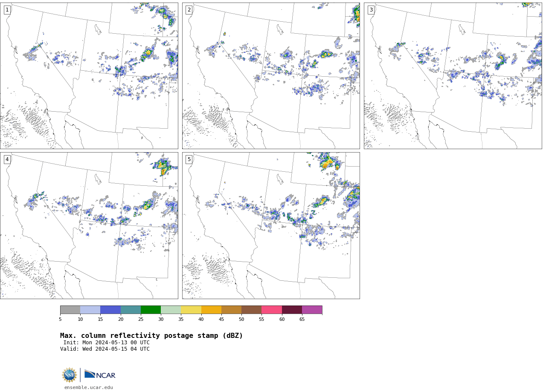Click the NCAR logo
The image size is (546, 392).
tap(100, 375)
